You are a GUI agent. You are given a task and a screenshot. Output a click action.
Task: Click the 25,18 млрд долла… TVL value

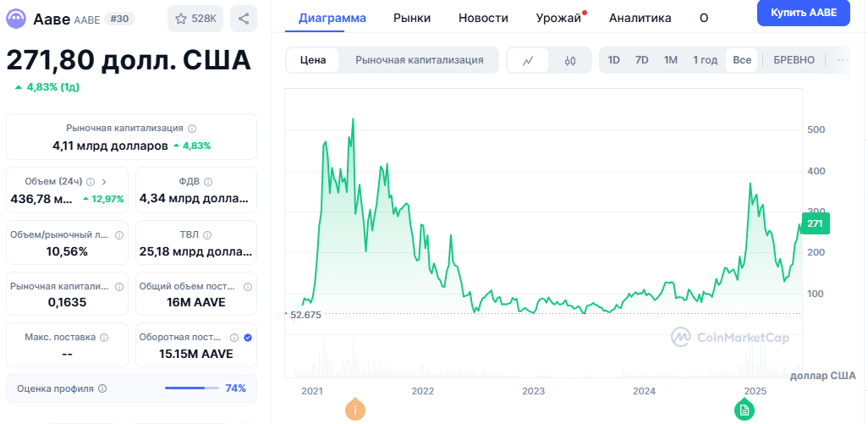[196, 252]
